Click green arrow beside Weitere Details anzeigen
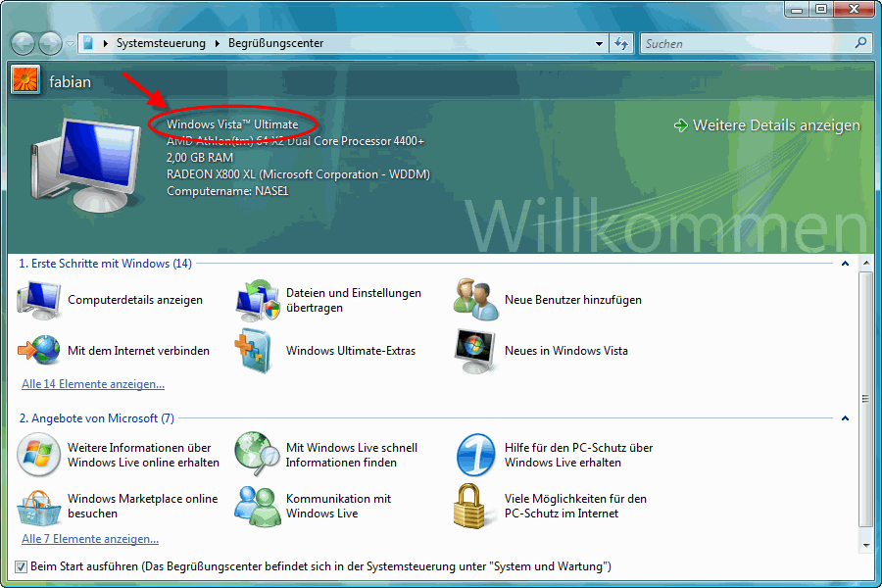The width and height of the screenshot is (882, 588). (x=681, y=125)
